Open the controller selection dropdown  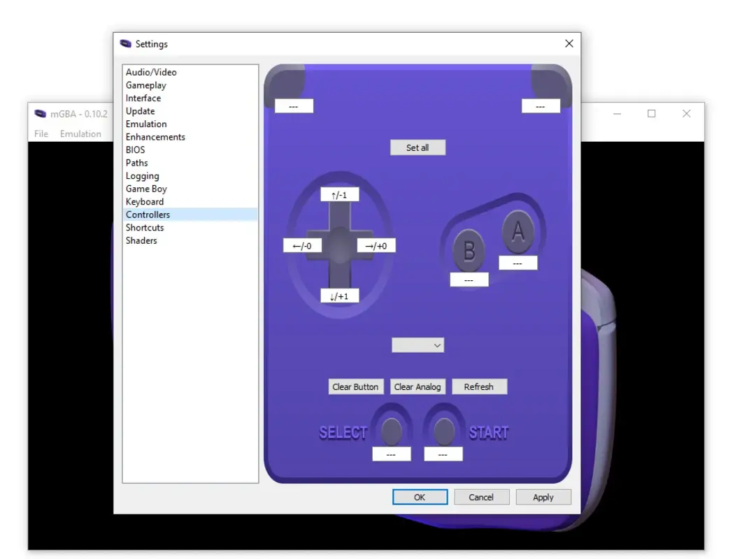click(x=418, y=344)
